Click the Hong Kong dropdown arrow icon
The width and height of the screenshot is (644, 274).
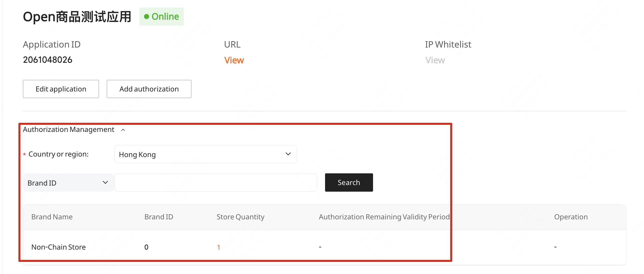coord(288,154)
